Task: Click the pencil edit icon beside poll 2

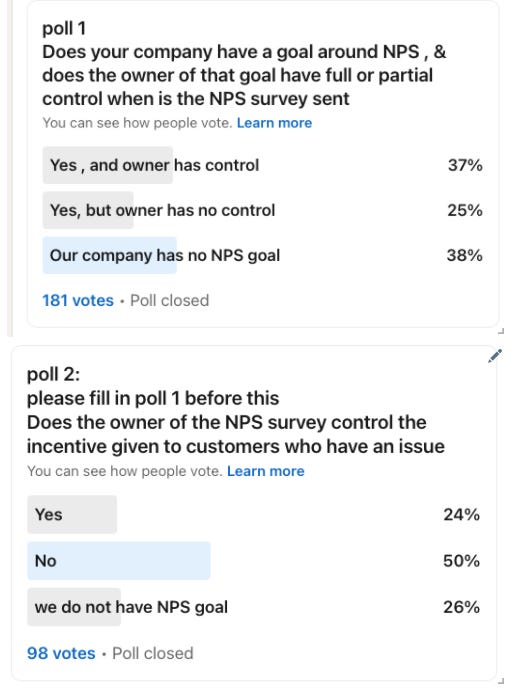Action: coord(495,356)
